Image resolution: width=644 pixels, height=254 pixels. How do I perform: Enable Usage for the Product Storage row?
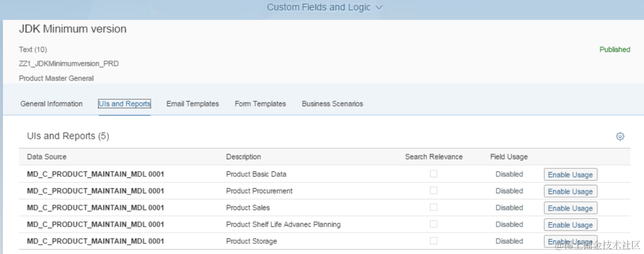click(570, 242)
